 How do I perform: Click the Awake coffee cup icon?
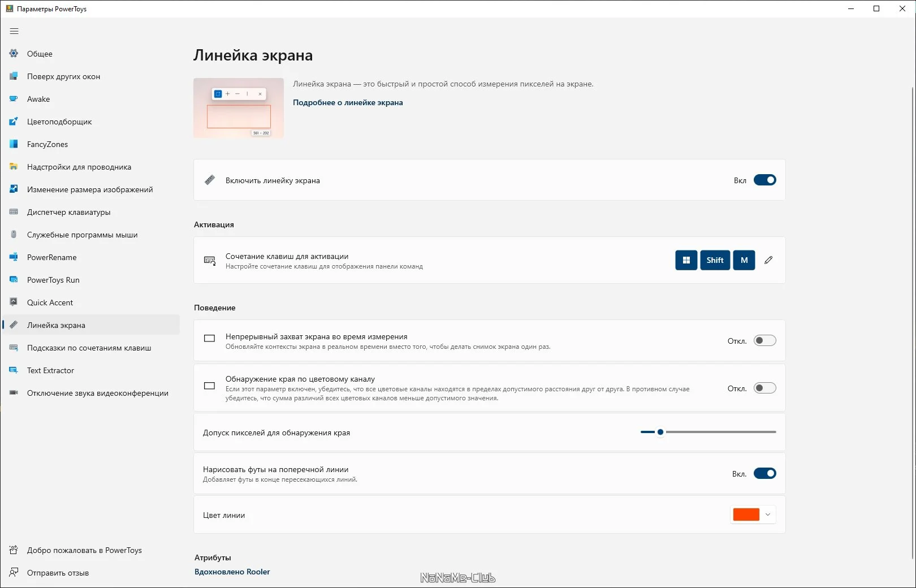point(14,99)
